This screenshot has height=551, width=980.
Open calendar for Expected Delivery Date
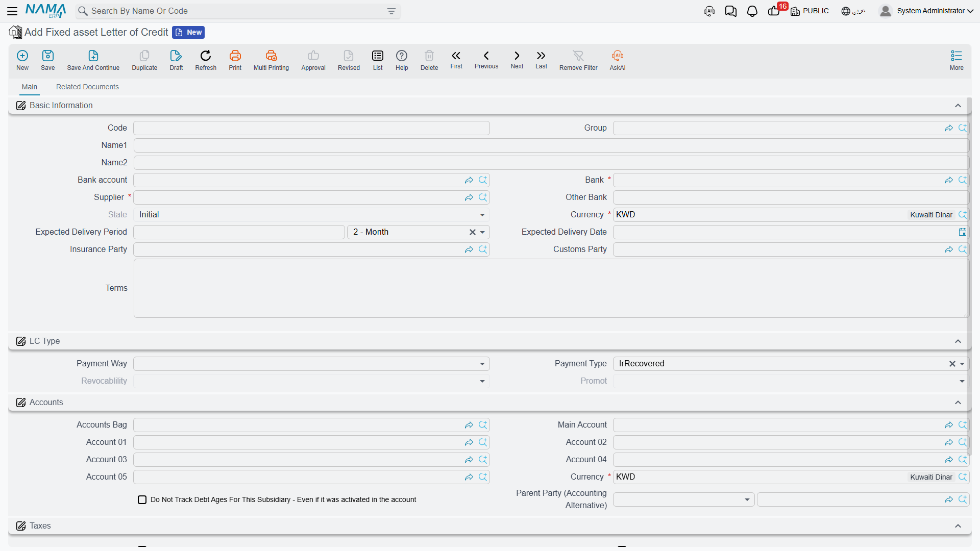pyautogui.click(x=962, y=232)
